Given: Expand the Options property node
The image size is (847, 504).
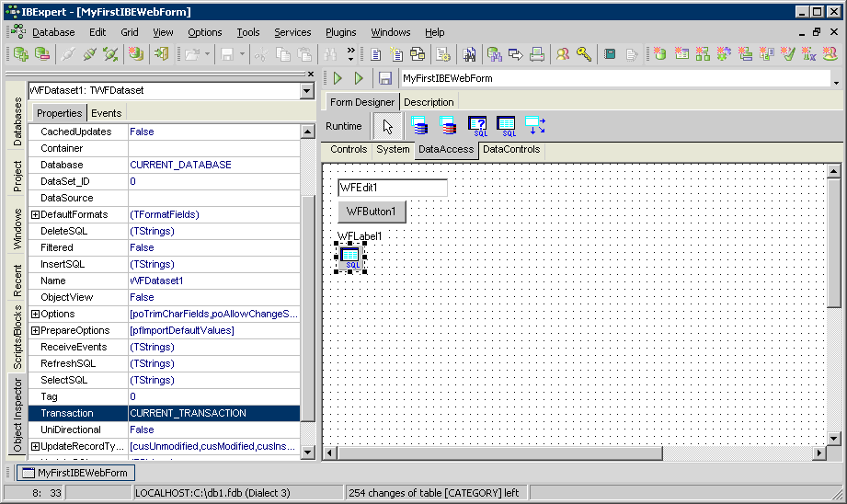Looking at the screenshot, I should pyautogui.click(x=35, y=314).
